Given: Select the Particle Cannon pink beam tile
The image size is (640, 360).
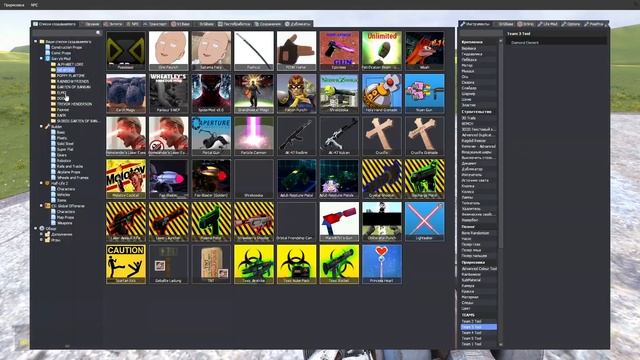Looking at the screenshot, I should click(x=253, y=136).
